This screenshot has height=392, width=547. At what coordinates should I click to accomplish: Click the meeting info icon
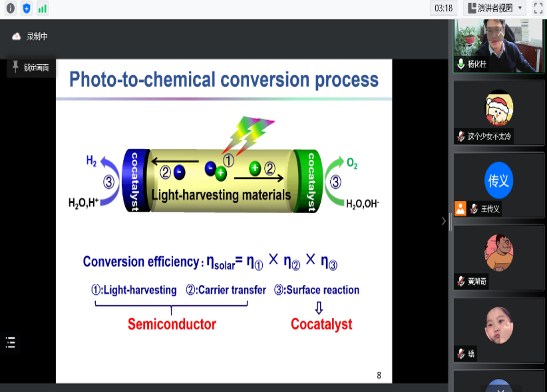click(11, 8)
